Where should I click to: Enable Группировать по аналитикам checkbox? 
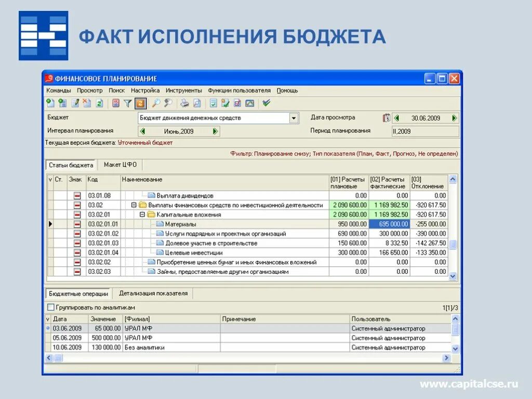(50, 307)
